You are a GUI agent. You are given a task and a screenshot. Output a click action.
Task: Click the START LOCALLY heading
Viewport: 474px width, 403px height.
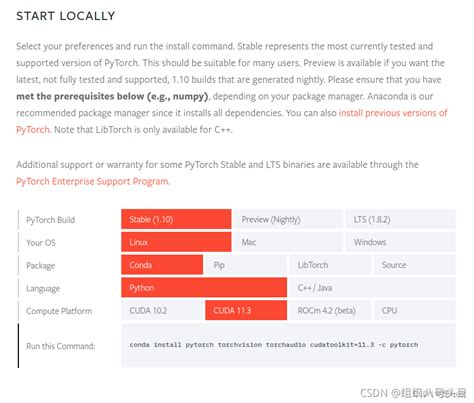click(x=66, y=16)
